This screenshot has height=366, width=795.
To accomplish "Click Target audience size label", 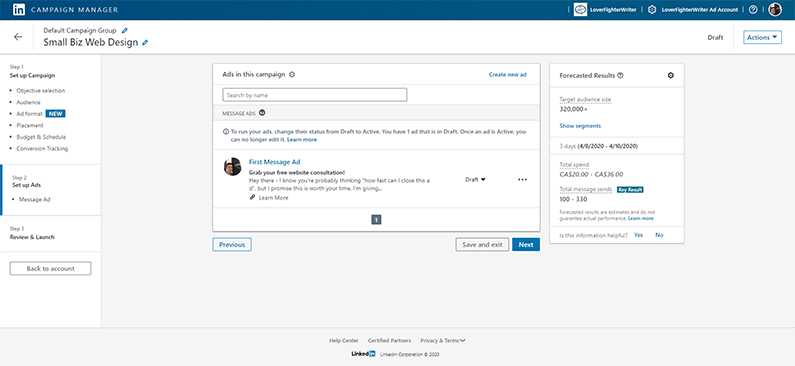I will [x=585, y=100].
